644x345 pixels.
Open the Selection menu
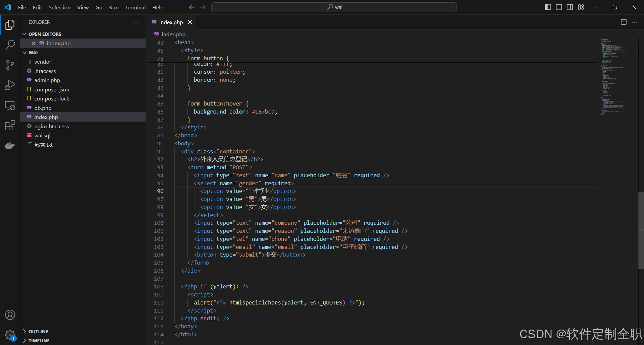(59, 7)
